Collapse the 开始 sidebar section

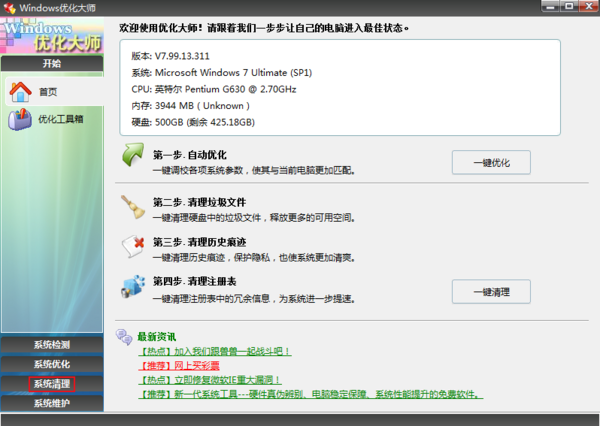click(52, 63)
